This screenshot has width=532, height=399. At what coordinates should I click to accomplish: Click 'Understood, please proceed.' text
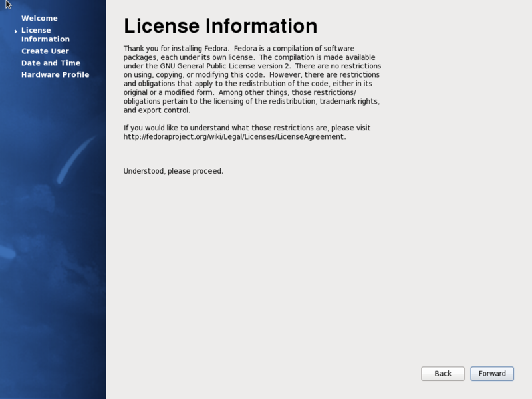tap(174, 171)
